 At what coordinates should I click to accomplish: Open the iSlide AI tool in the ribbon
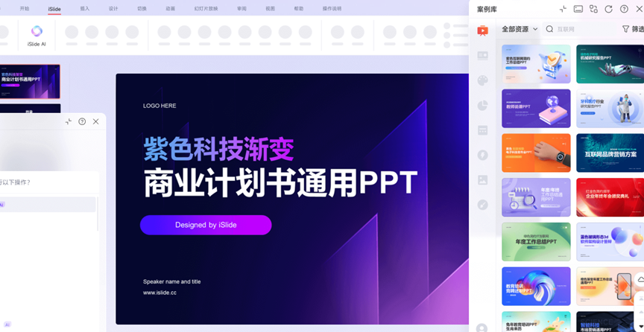[37, 36]
